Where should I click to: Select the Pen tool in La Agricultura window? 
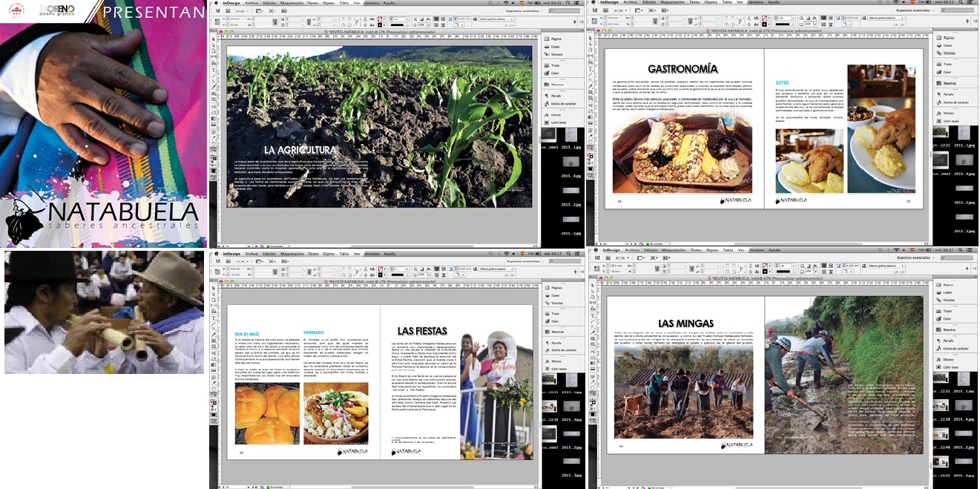(214, 81)
